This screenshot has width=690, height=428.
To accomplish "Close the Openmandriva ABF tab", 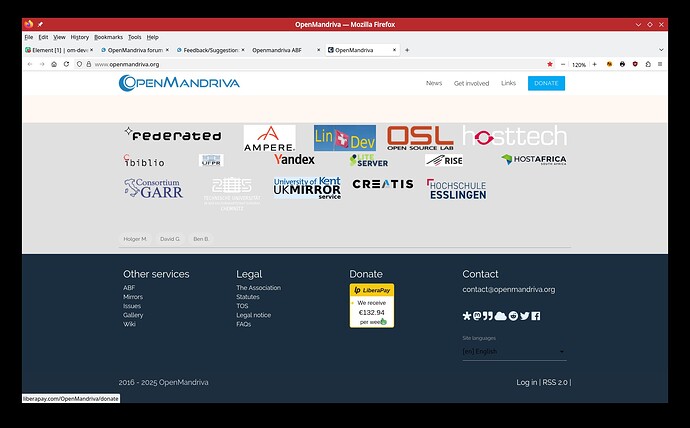I will click(319, 50).
